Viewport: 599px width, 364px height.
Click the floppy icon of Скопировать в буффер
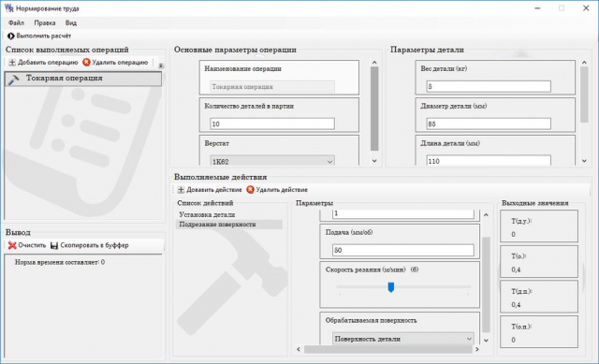pos(54,245)
